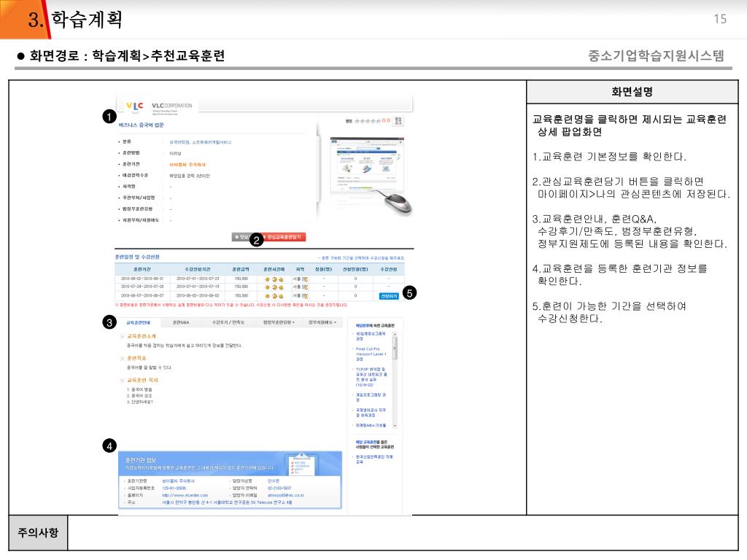Open the 게임프로그래밍 과정 sidebar link
The image size is (747, 560).
[371, 397]
